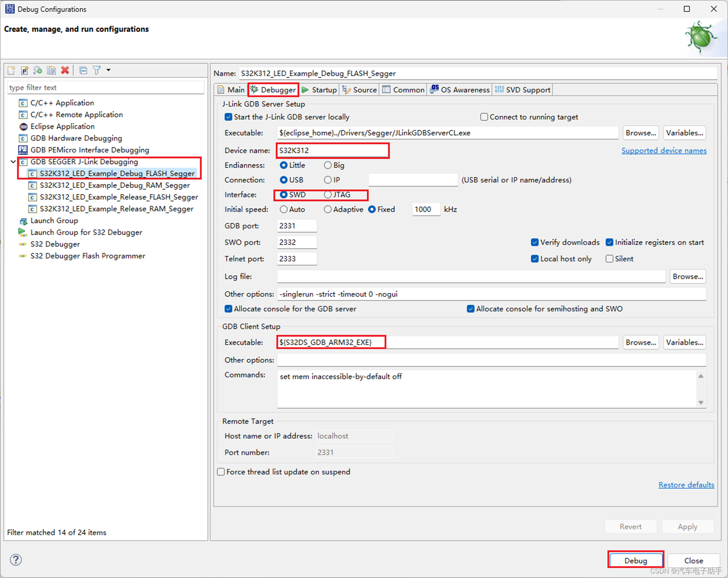Click the Device name input field
Viewport: 728px width, 578px height.
click(x=333, y=151)
